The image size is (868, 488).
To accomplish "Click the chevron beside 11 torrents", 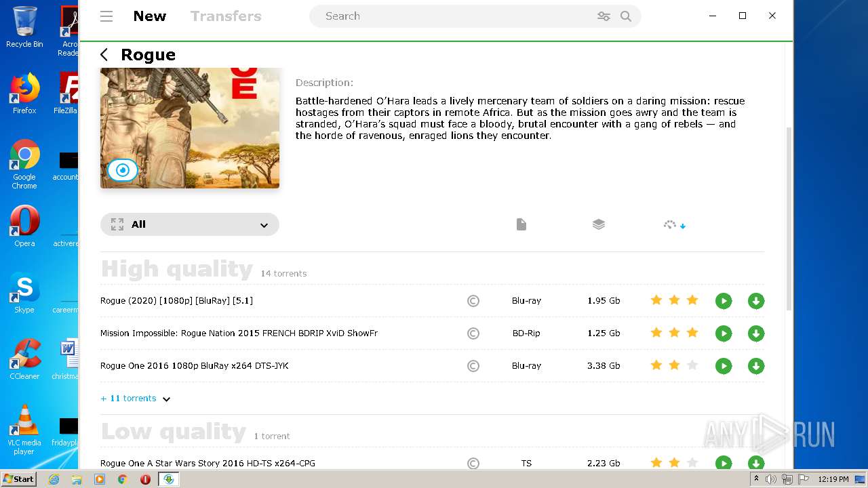I will [166, 399].
